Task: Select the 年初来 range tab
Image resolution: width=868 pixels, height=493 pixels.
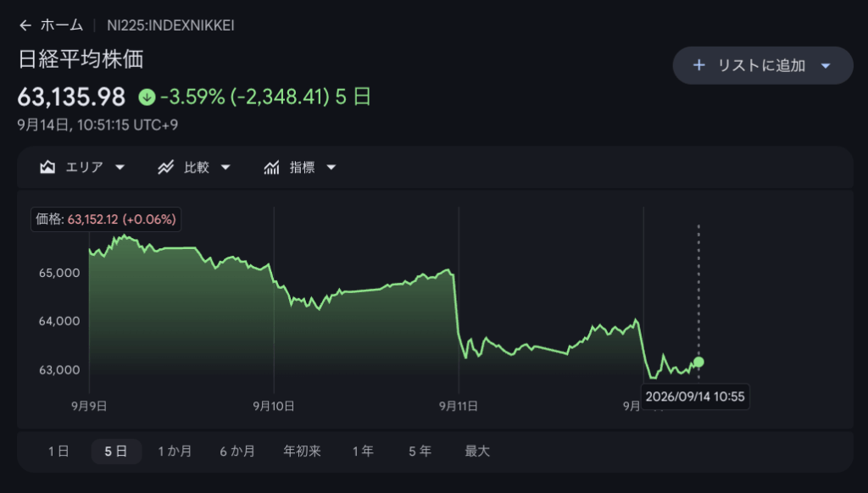Action: point(303,451)
